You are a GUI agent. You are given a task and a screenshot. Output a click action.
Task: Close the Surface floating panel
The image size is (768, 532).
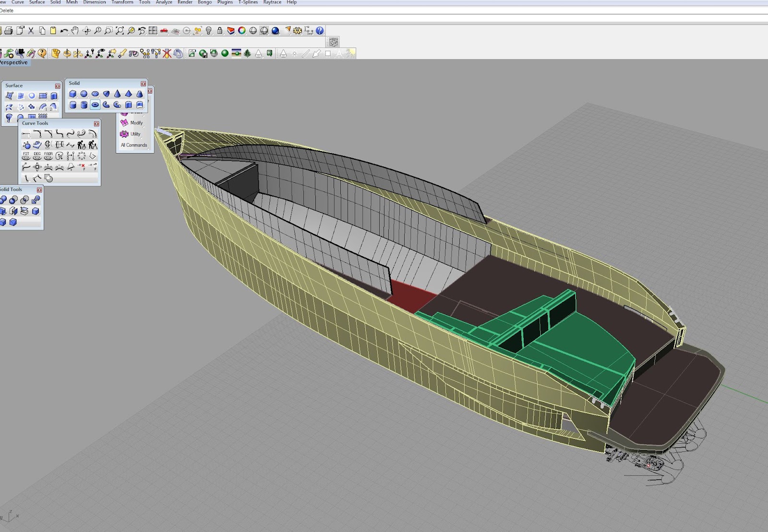point(58,86)
